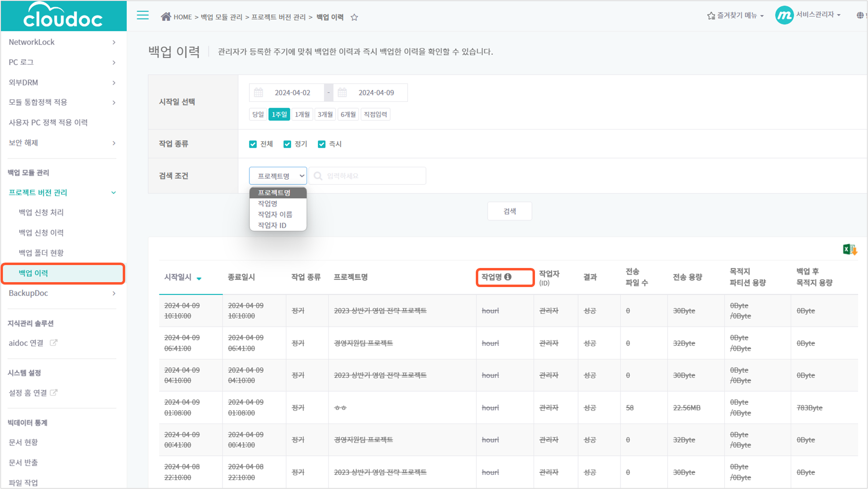Open 백업 신청 처리 in the sidebar
This screenshot has height=489, width=868.
point(41,212)
